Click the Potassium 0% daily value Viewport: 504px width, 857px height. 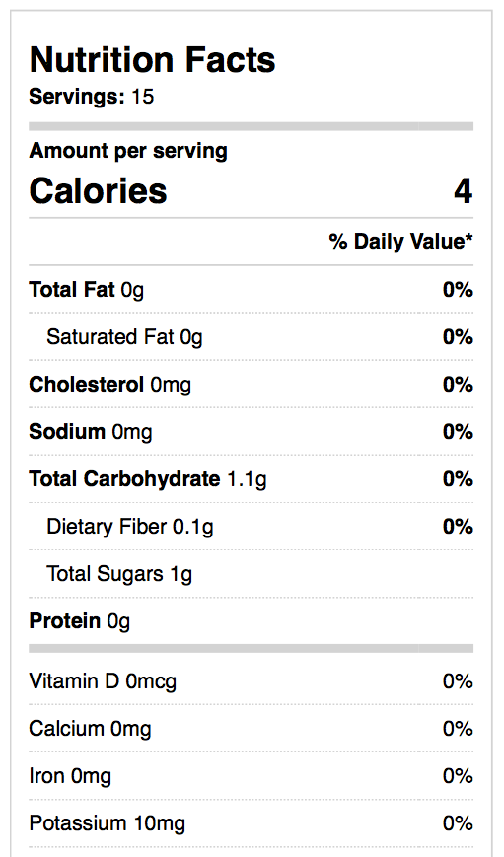click(x=458, y=823)
